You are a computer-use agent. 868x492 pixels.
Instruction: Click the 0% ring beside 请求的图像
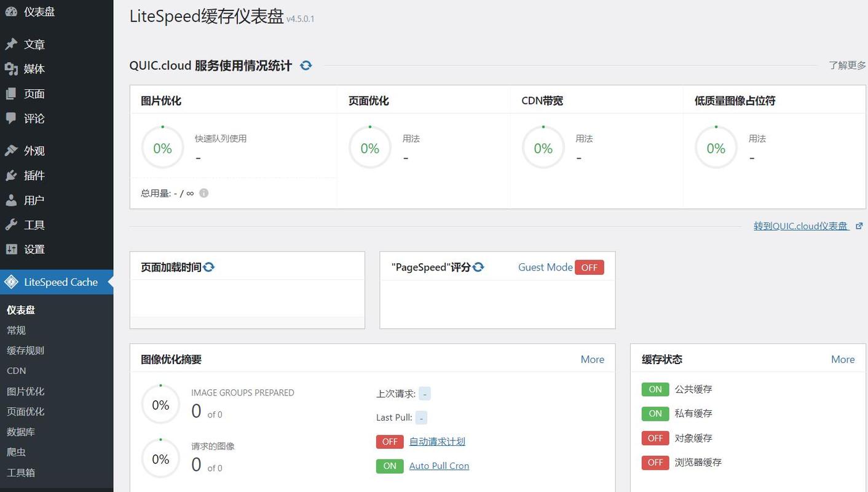[x=160, y=459]
